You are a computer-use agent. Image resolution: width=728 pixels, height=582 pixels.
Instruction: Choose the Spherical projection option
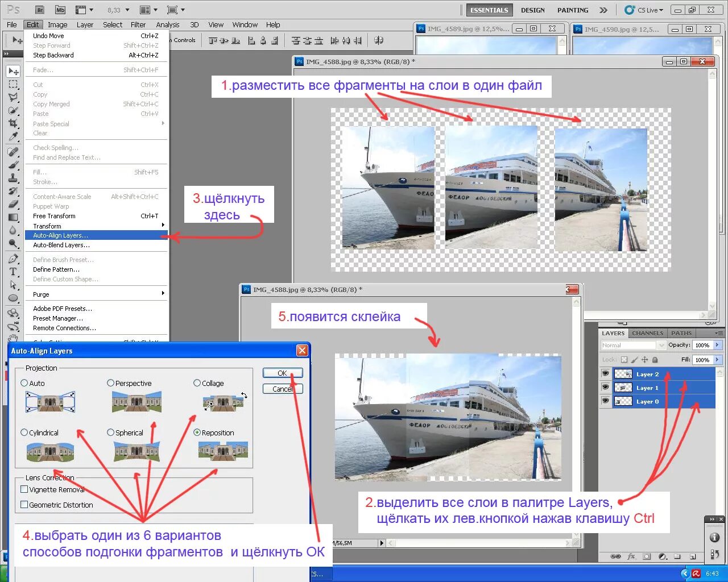110,433
